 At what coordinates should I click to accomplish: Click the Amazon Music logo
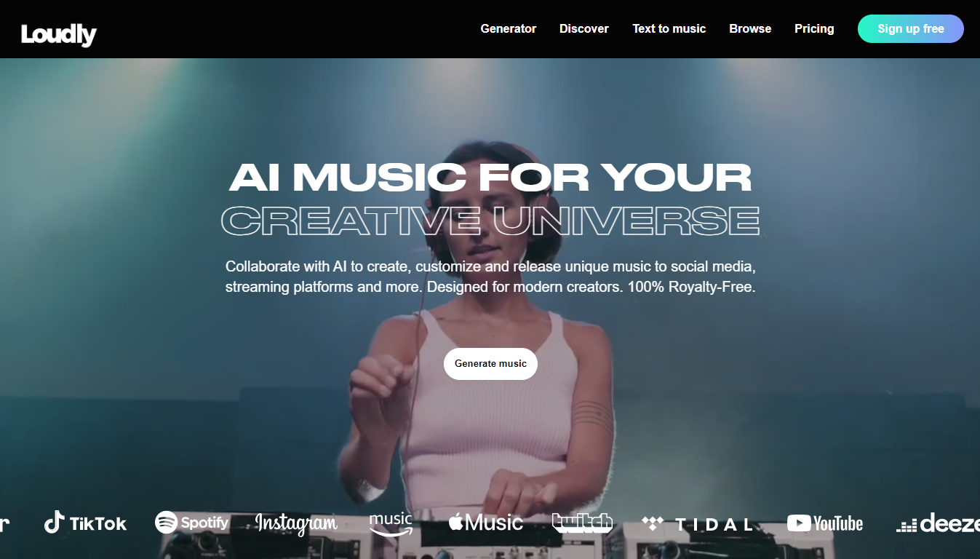click(391, 524)
